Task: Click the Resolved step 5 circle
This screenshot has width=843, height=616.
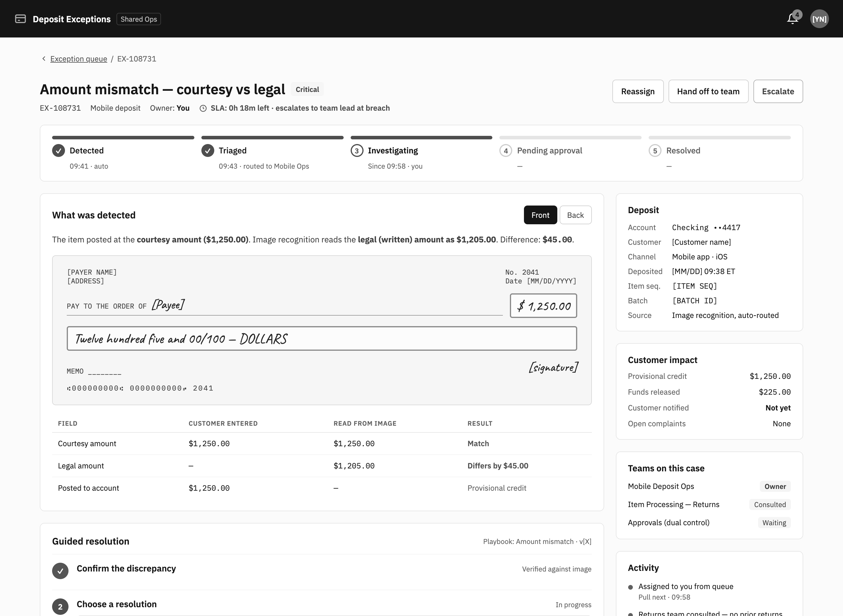Action: pos(655,151)
